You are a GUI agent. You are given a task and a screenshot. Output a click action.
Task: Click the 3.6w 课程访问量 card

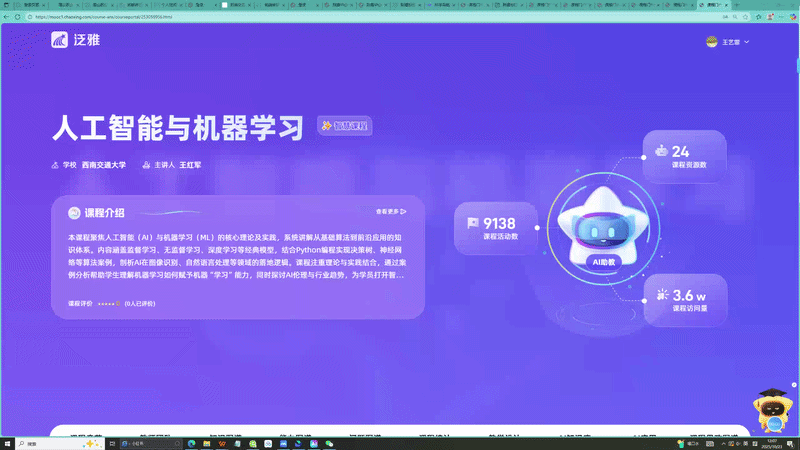(x=685, y=300)
